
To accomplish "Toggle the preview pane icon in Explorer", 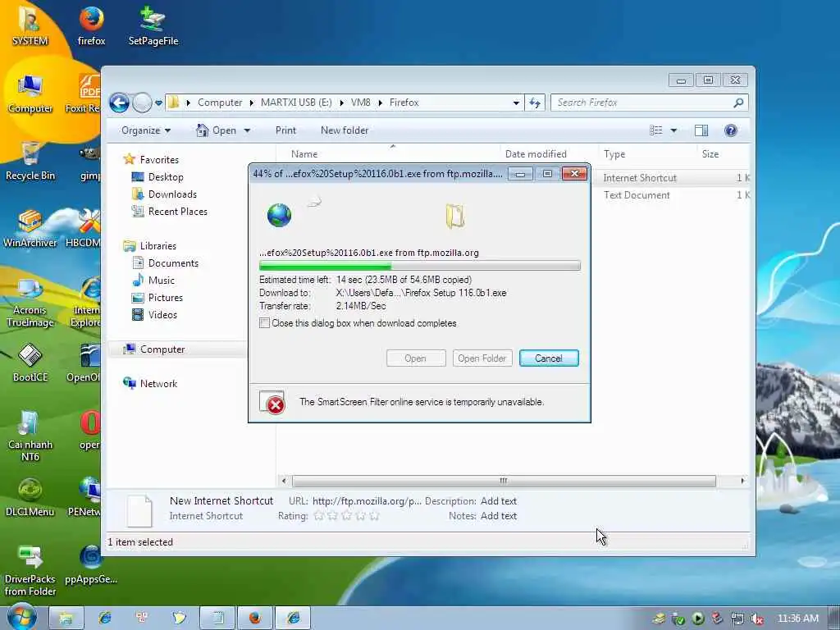I will (x=701, y=130).
